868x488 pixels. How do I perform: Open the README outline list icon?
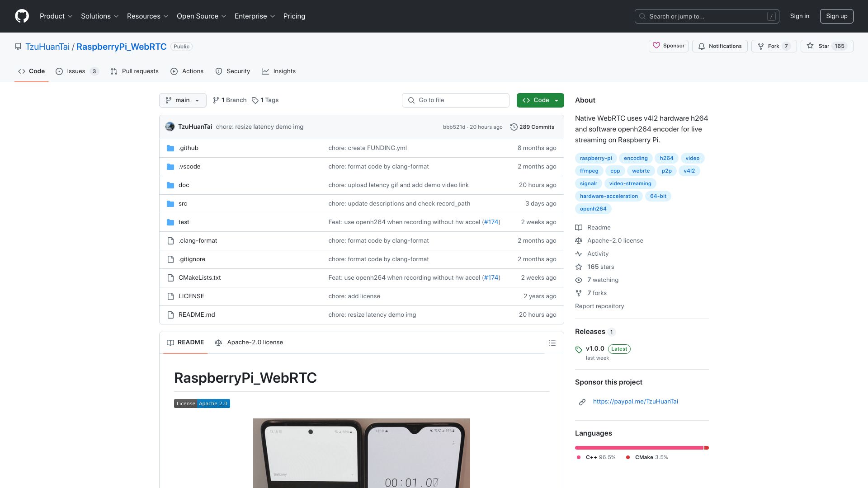552,343
